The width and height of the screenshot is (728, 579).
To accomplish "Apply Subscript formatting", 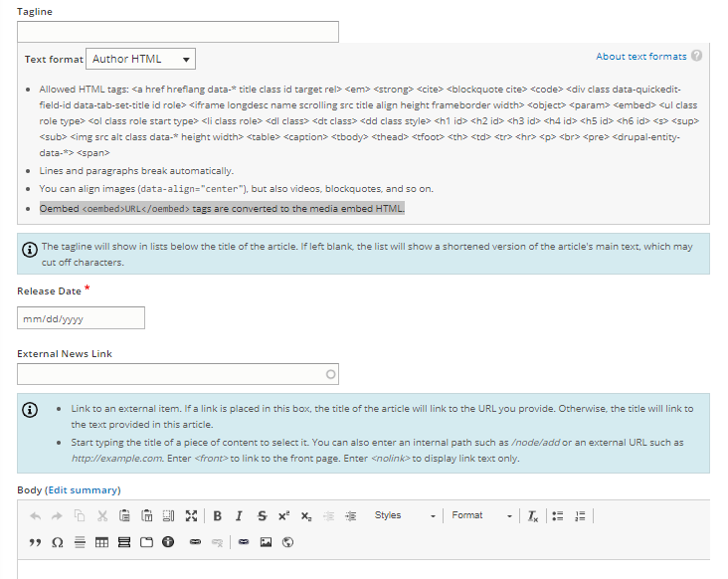I will click(306, 516).
